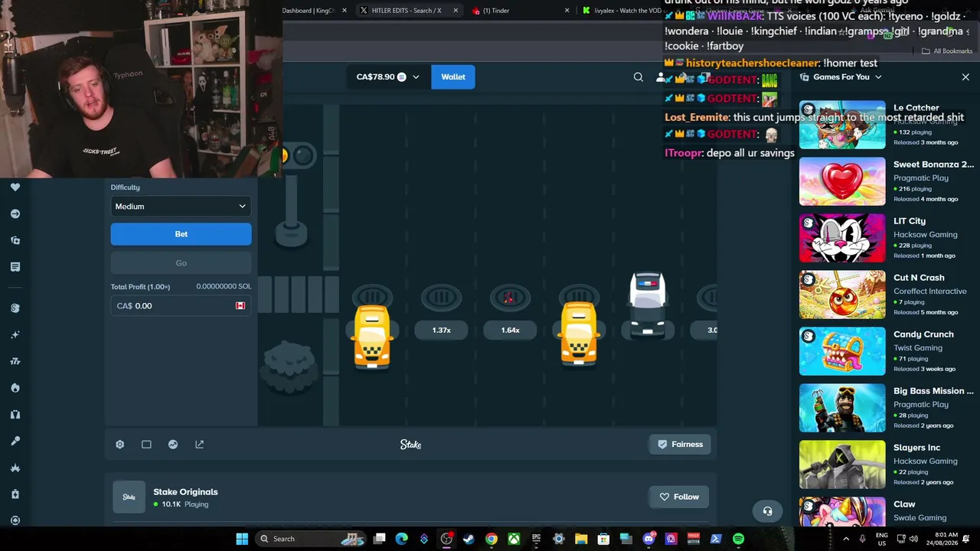Open File Explorer from the taskbar
The height and width of the screenshot is (551, 980).
pyautogui.click(x=581, y=539)
